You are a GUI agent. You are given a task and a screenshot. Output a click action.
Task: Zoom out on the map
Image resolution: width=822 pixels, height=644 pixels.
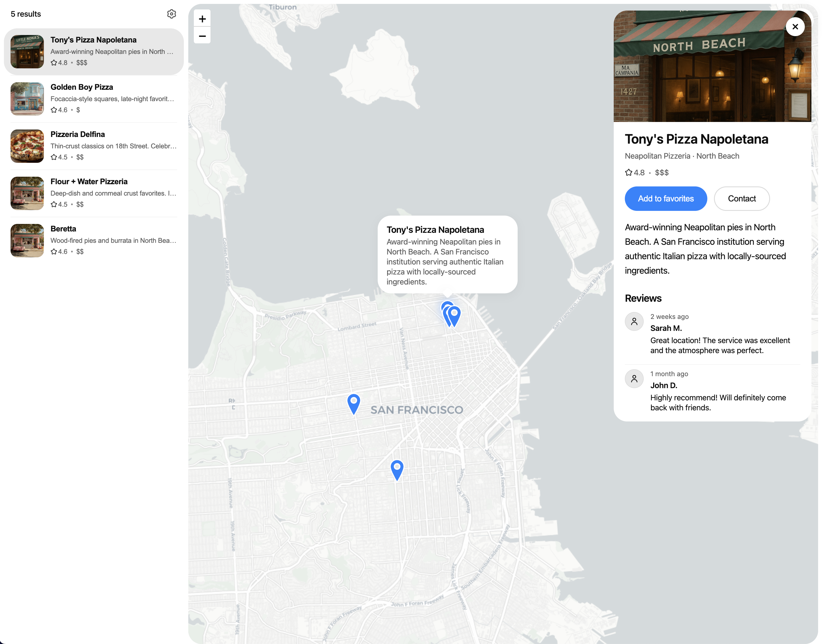202,36
